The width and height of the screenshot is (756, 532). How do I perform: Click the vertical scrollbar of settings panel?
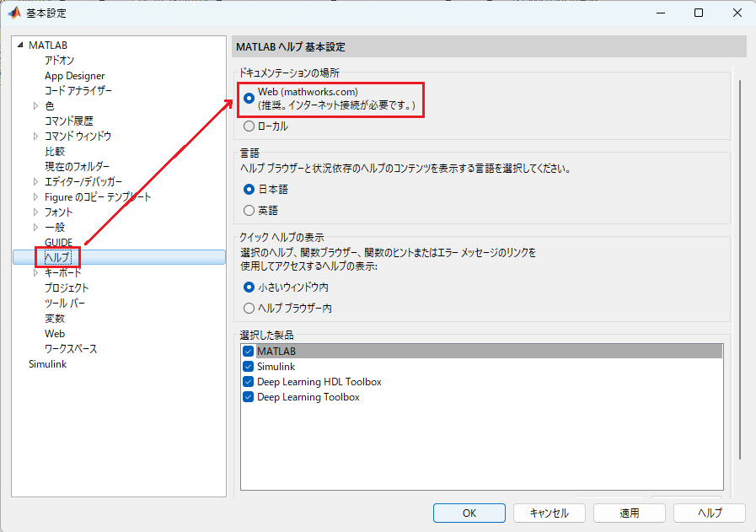click(740, 270)
